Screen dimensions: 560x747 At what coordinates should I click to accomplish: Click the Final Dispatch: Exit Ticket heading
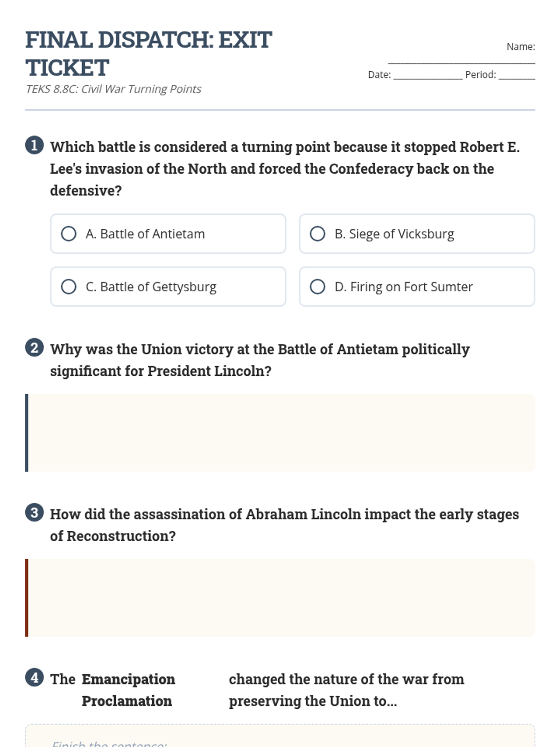(x=148, y=54)
